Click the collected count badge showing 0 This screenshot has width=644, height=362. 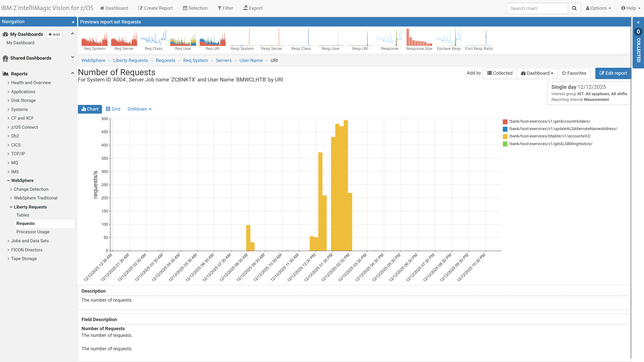click(x=638, y=32)
